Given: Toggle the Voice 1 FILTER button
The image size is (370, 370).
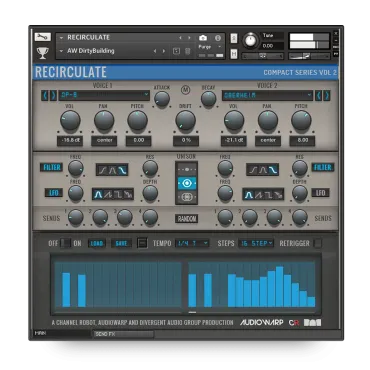Looking at the screenshot, I should tap(52, 167).
